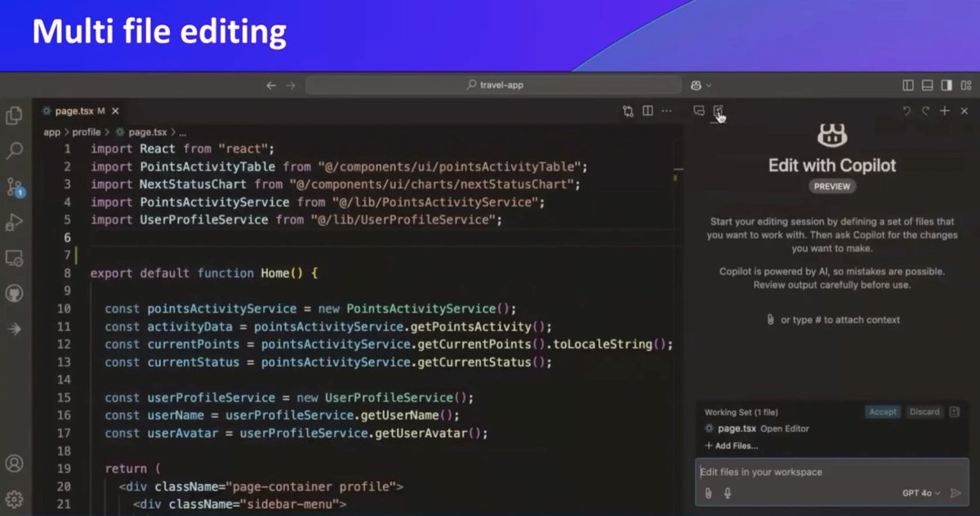Screen dimensions: 980x516
Task: Click the arrow icon below GitHub icon
Action: [14, 329]
